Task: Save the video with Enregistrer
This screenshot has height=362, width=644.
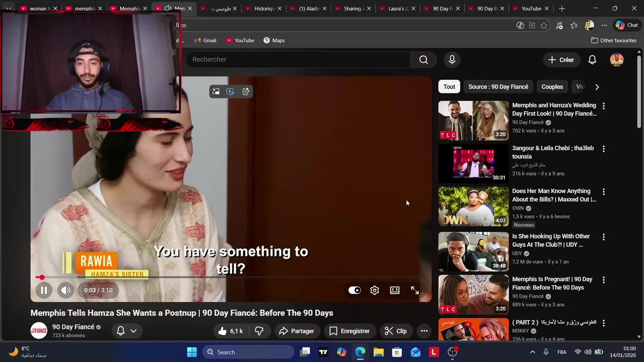Action: point(350,331)
